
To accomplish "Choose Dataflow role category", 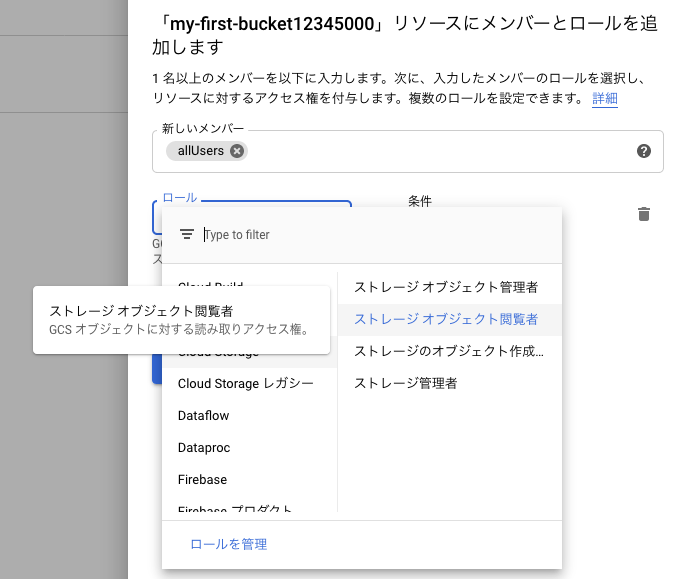I will (250, 416).
